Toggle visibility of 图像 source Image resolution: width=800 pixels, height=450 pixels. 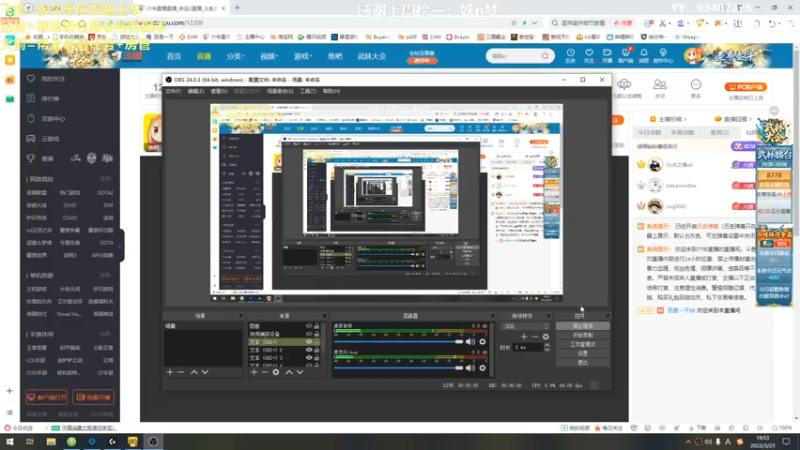click(x=309, y=326)
